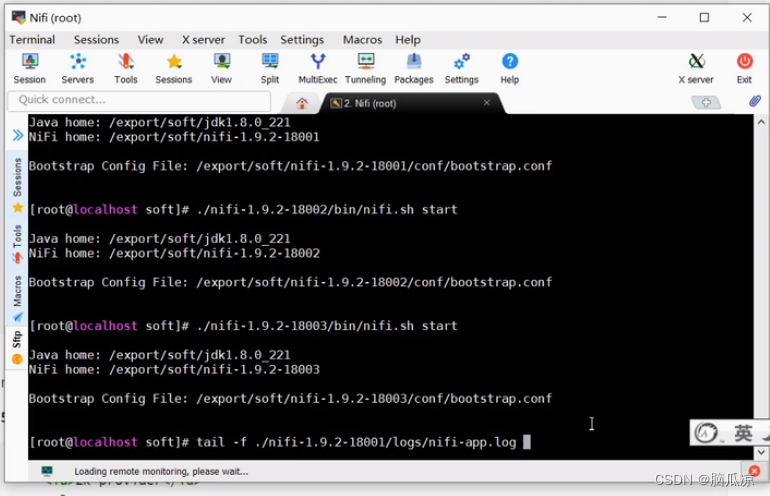Viewport: 770px width, 496px height.
Task: Open the Servers toolbar icon
Action: pos(78,68)
